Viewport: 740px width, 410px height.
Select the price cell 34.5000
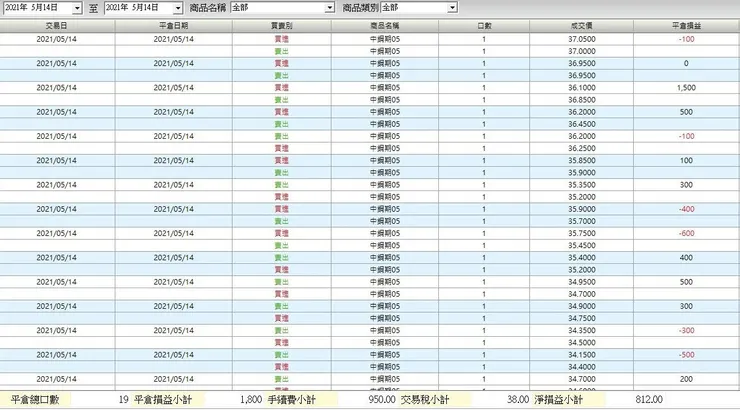581,343
